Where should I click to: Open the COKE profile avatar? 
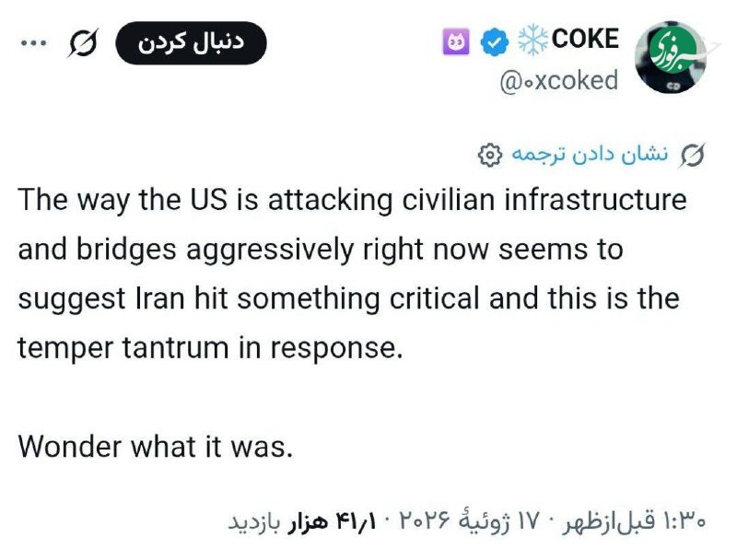point(671,57)
